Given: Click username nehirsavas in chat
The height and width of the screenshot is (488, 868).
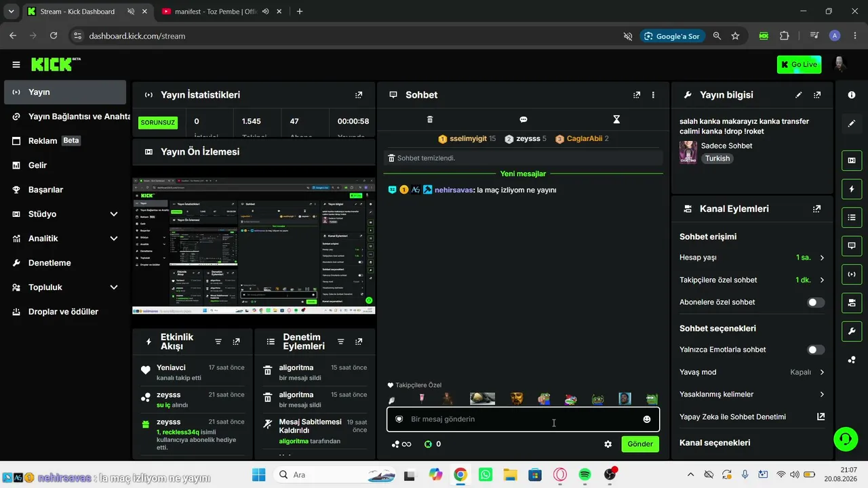Looking at the screenshot, I should click(x=454, y=190).
